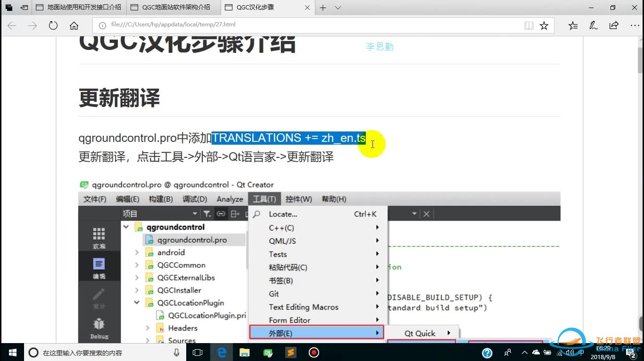
Task: Open 编辑(E) menu in Qt Creator
Action: (128, 199)
